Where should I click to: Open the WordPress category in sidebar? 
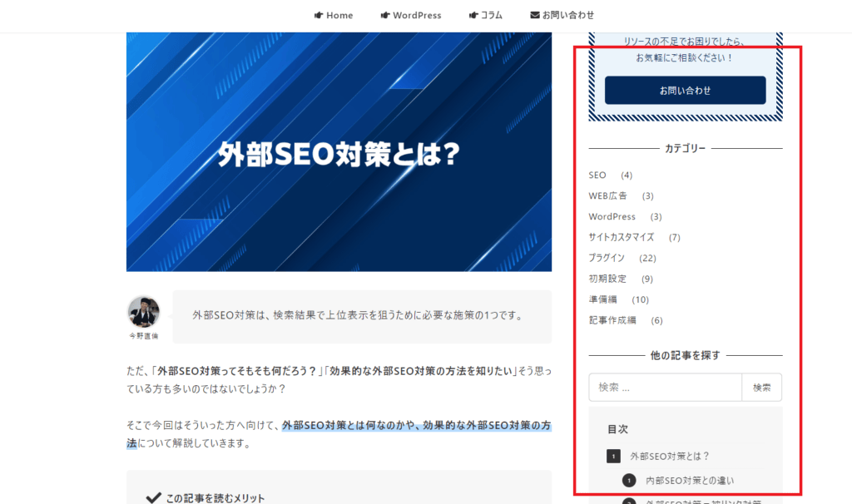point(612,216)
